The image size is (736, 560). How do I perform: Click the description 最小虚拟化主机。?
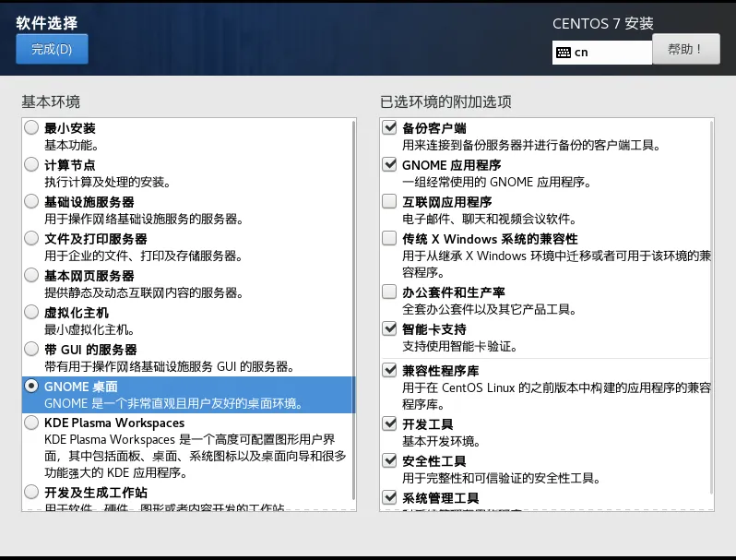click(89, 329)
